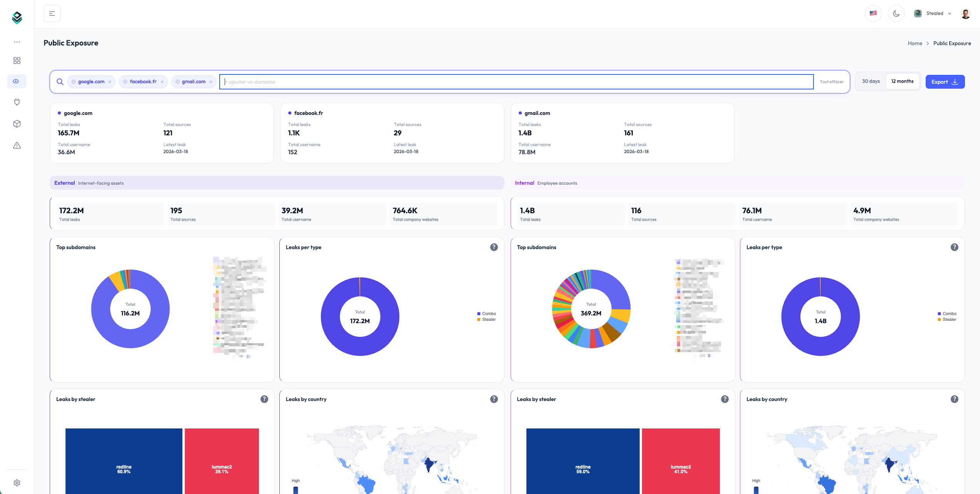Screen dimensions: 980x494
Task: Click Internal 116 Total sources stat
Action: click(681, 214)
